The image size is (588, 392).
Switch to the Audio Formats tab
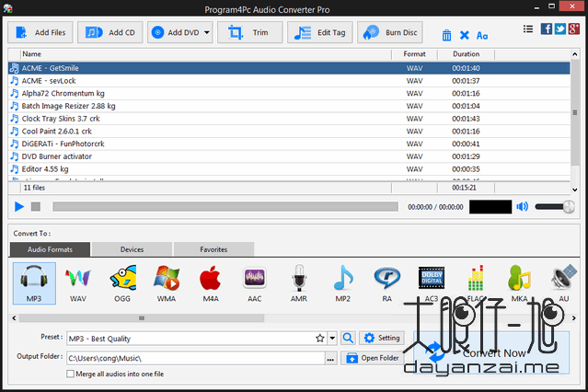click(x=50, y=249)
